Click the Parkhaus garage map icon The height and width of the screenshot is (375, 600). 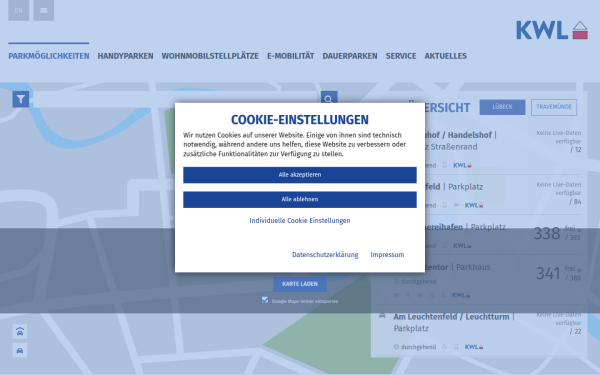pos(20,331)
